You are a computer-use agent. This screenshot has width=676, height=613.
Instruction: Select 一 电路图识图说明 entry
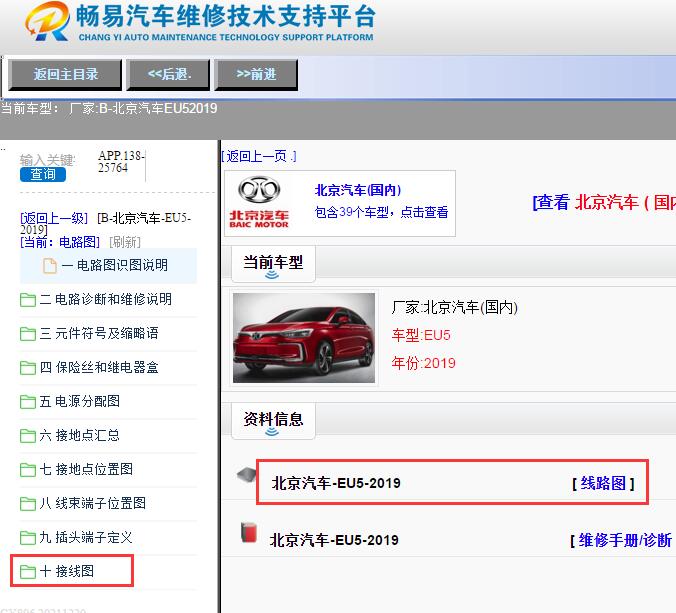108,266
